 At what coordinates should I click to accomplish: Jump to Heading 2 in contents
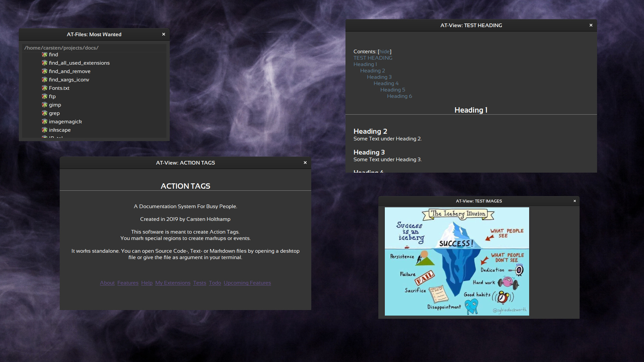point(373,71)
